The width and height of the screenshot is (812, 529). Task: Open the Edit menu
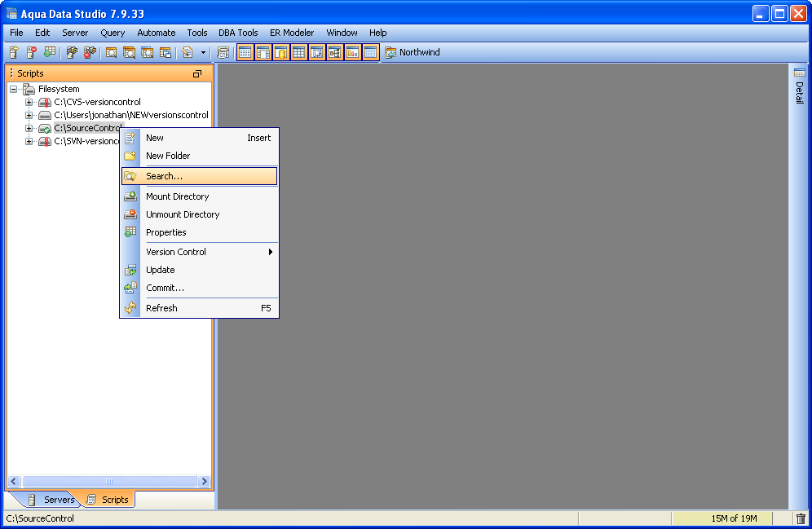[42, 33]
